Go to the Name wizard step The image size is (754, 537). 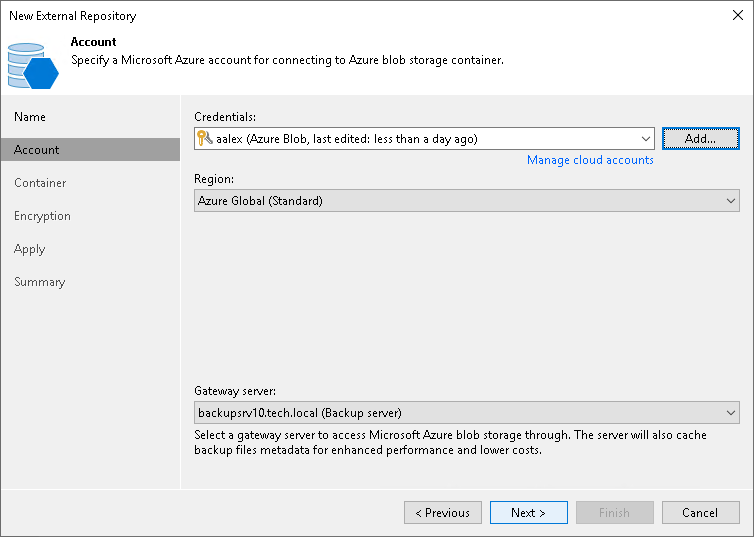click(30, 117)
